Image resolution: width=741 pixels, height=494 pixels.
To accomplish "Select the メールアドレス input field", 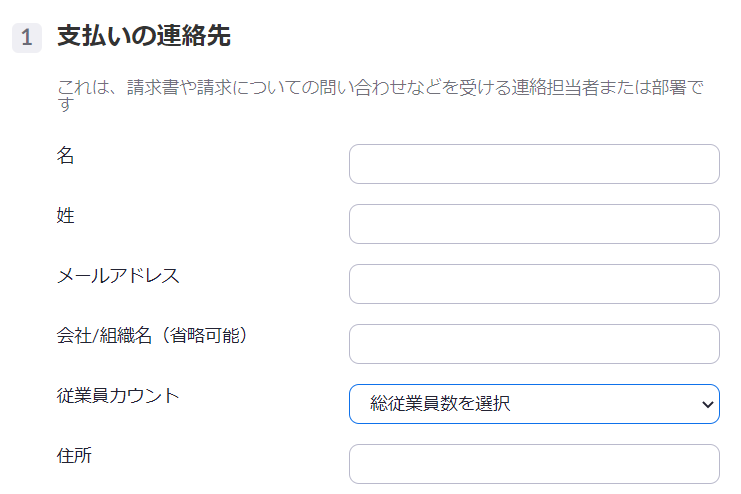I will pos(533,284).
